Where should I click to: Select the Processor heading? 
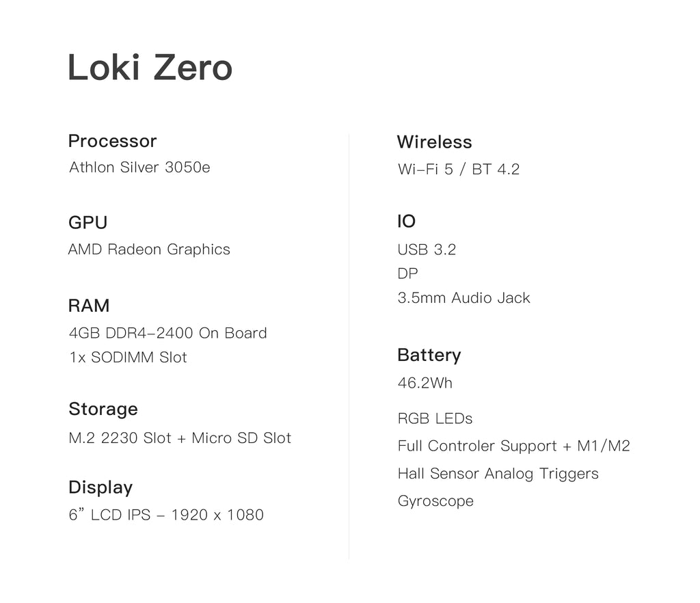tap(113, 141)
